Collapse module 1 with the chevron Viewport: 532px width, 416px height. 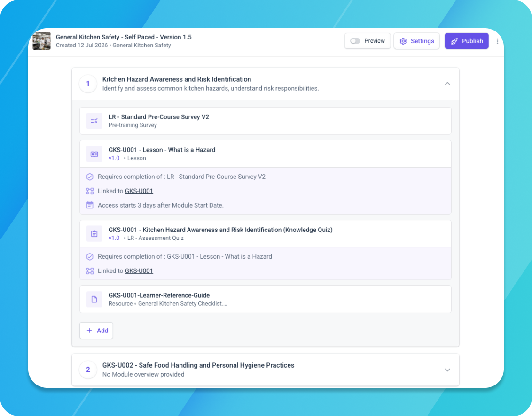447,84
